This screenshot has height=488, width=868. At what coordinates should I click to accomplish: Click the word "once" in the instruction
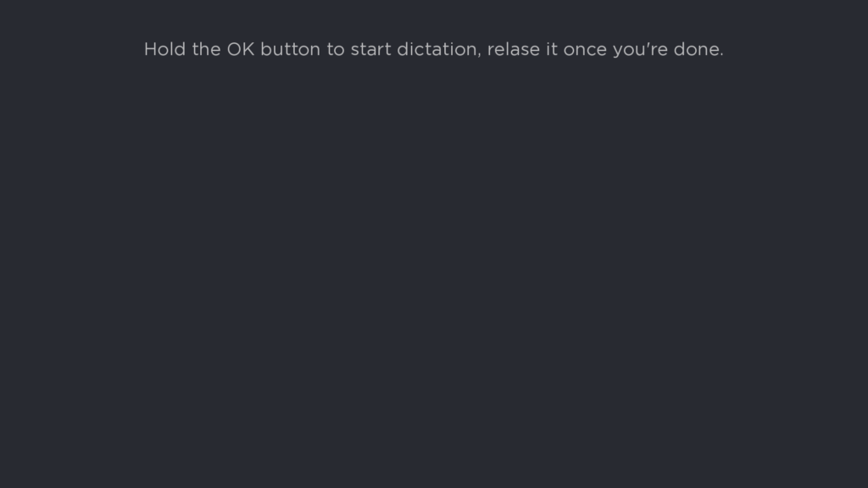585,50
